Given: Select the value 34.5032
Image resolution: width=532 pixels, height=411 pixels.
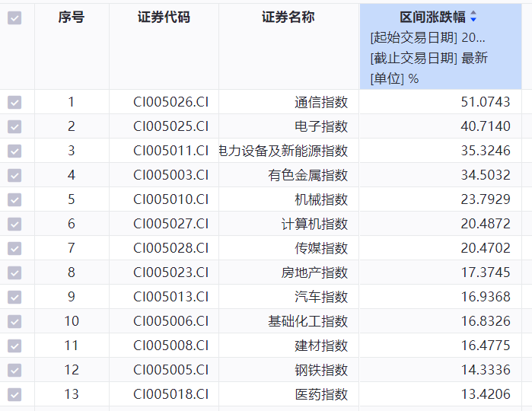Looking at the screenshot, I should tap(486, 175).
